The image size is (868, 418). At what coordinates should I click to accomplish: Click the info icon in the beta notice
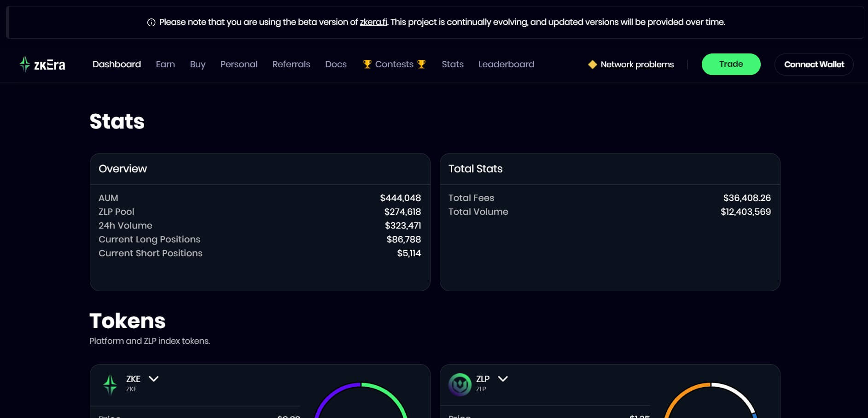(x=151, y=22)
